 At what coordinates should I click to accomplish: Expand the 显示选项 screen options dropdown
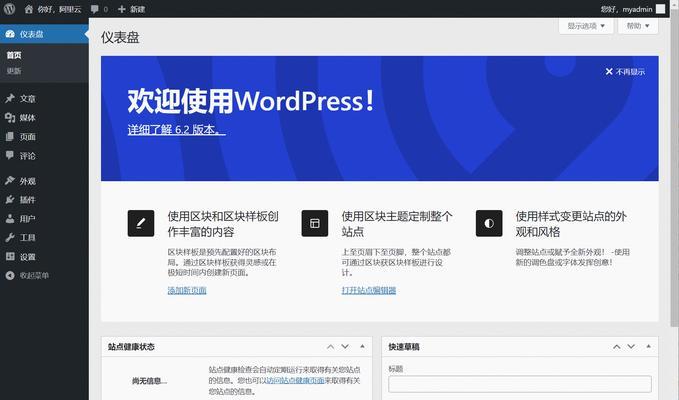[586, 26]
